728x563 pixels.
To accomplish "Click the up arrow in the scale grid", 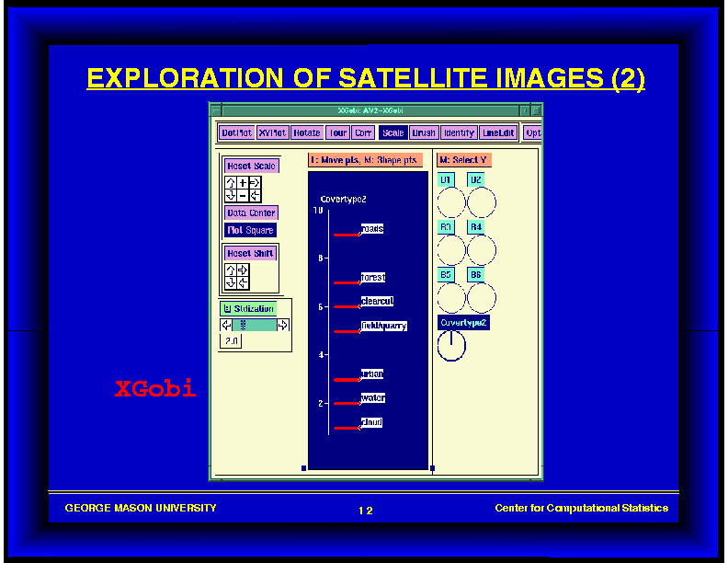I will coord(231,183).
